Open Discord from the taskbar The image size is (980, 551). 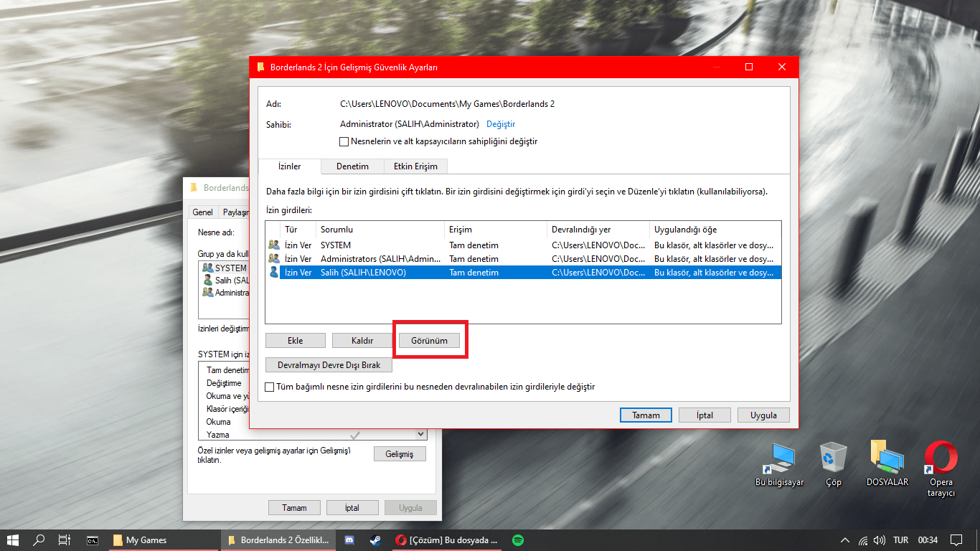349,540
